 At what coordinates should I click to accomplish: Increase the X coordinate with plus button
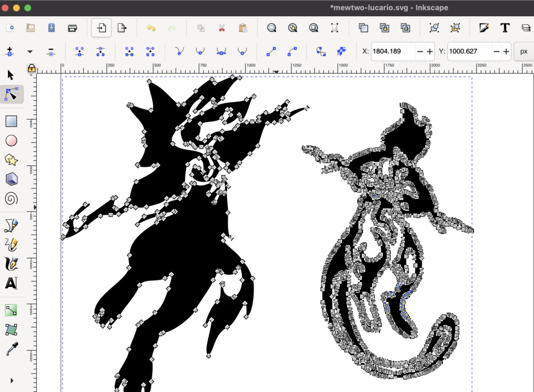click(x=430, y=51)
